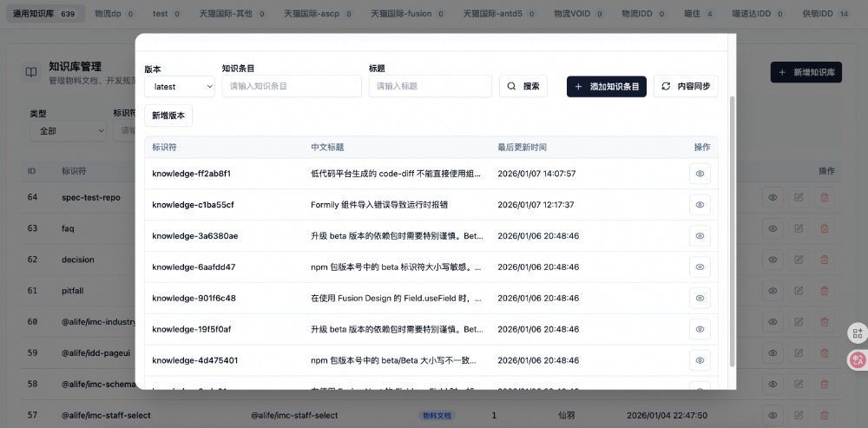
Task: Open the 供销IDD tab
Action: coord(826,13)
